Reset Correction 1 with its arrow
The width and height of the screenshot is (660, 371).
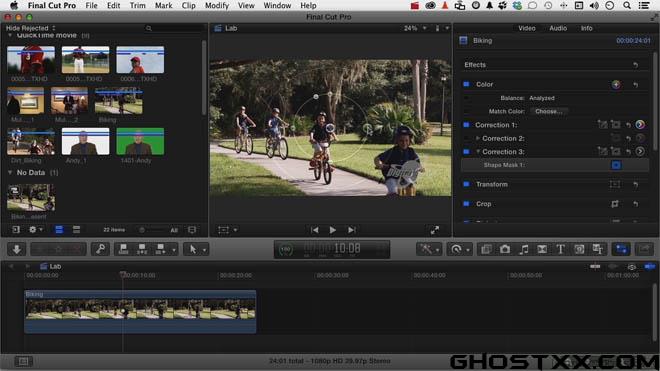[628, 125]
